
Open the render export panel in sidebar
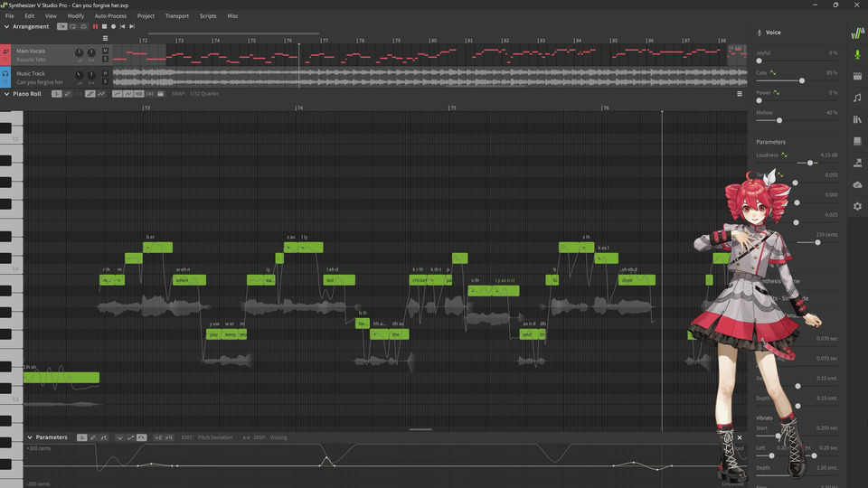[857, 163]
